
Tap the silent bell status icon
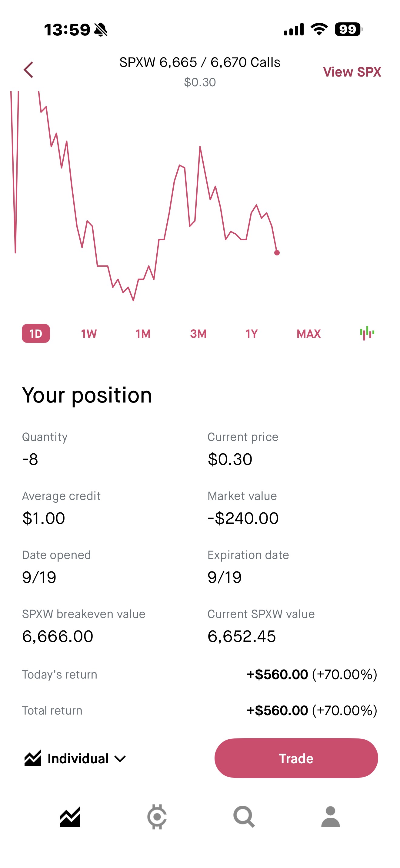101,30
